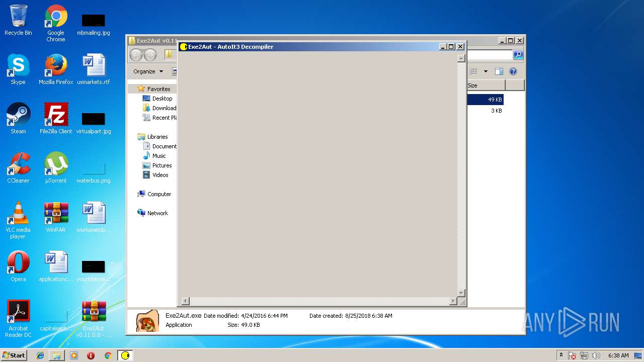Select the virtualpart.jpg desktop file
Screen dimensions: 644x362
[x=94, y=123]
